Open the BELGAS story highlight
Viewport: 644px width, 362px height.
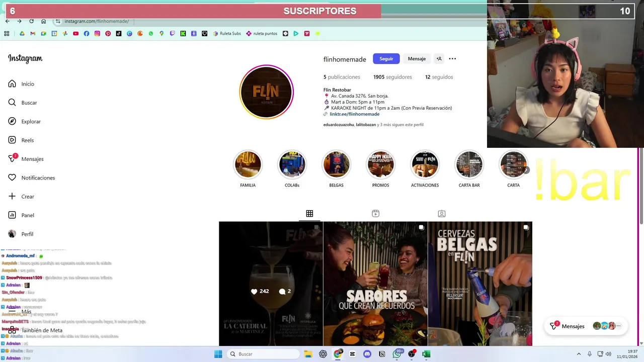(x=336, y=165)
